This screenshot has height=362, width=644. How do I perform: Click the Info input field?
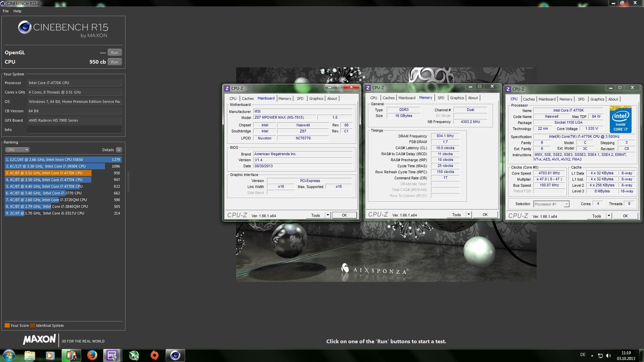[x=74, y=130]
